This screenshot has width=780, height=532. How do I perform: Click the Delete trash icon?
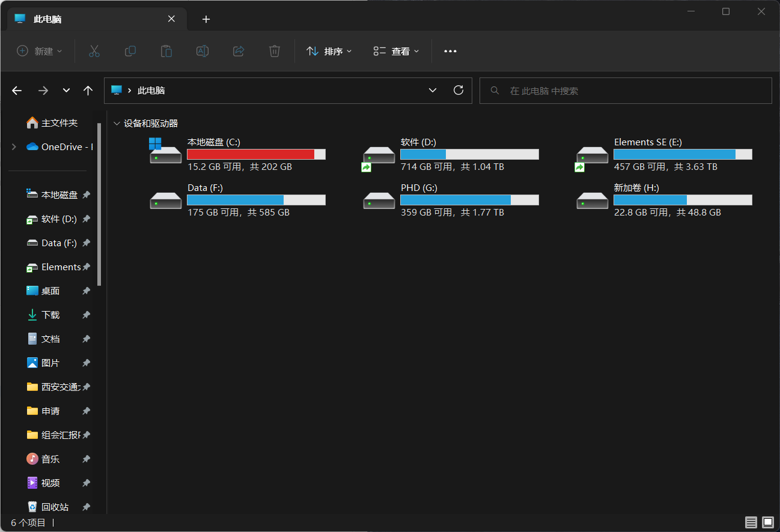[x=275, y=51]
